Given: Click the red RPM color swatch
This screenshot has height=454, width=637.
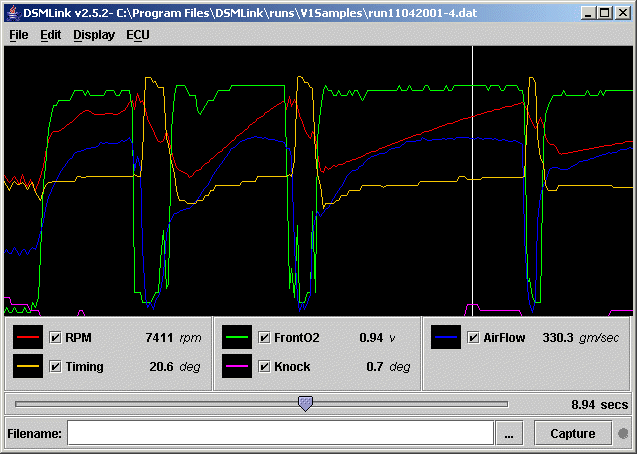Looking at the screenshot, I should point(28,338).
